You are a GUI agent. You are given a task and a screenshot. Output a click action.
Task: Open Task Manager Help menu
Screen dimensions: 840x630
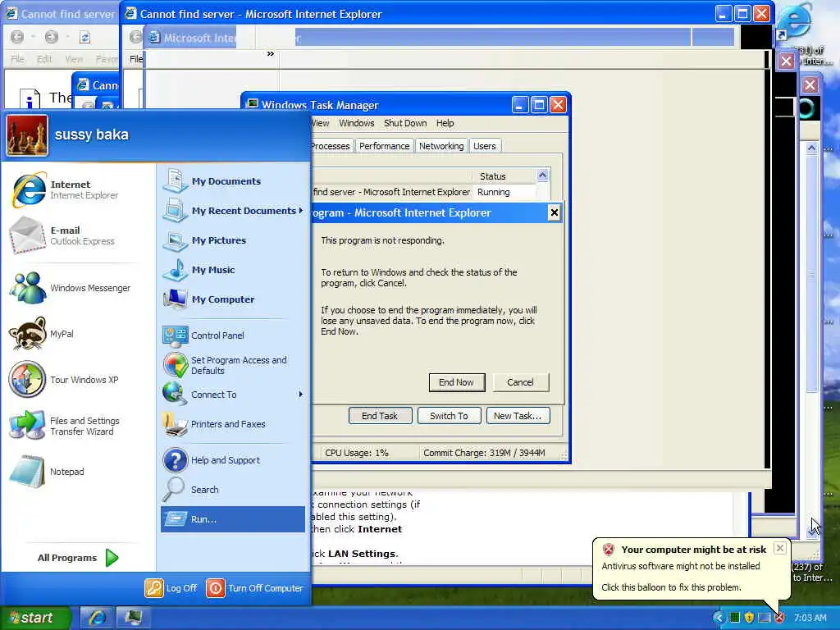click(445, 123)
